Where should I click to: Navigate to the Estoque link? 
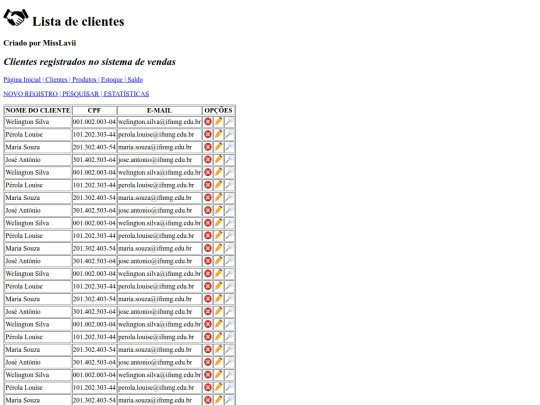coord(112,80)
